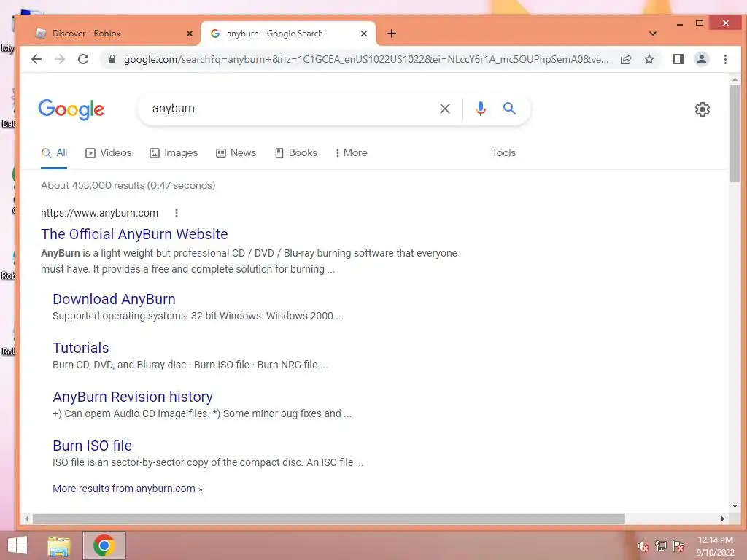Open the Windows Start menu
747x560 pixels.
click(18, 545)
